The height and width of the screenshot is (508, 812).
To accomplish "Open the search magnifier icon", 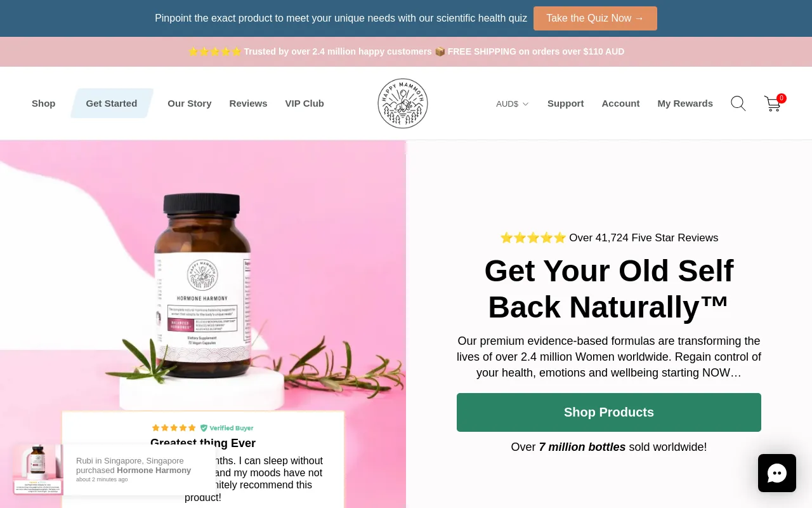I will coord(738,104).
